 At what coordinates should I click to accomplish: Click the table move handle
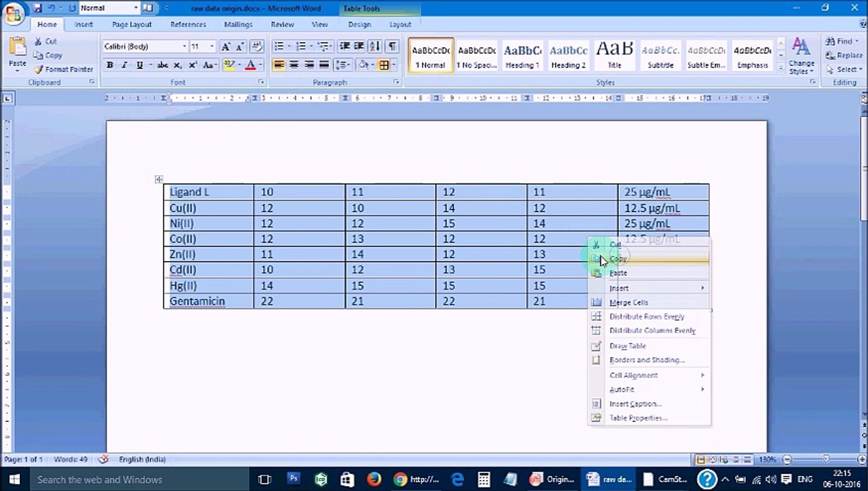click(158, 179)
